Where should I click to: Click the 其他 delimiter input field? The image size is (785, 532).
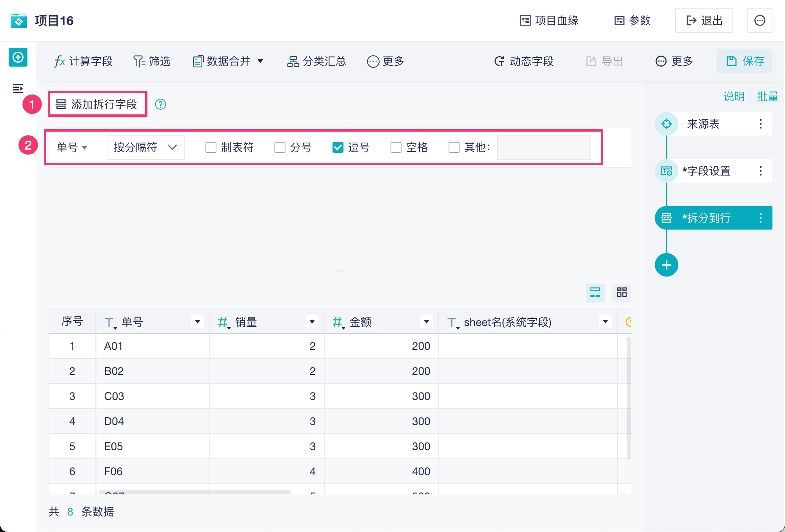click(x=544, y=147)
